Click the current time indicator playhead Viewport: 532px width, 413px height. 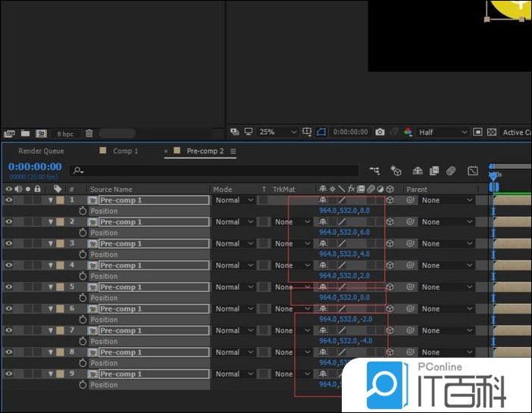click(x=493, y=176)
